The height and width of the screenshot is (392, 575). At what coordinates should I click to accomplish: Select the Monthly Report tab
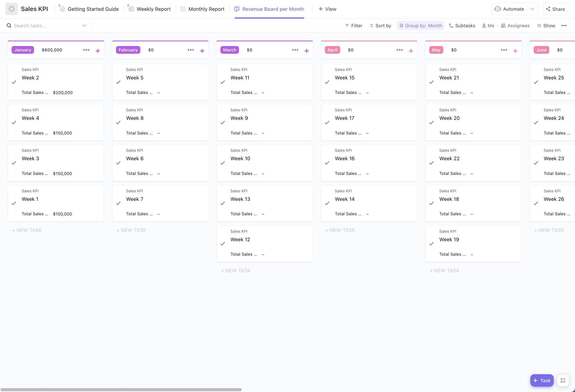(206, 9)
